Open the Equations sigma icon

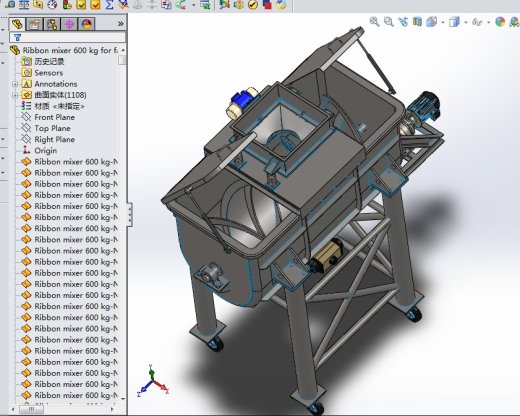tap(109, 4)
